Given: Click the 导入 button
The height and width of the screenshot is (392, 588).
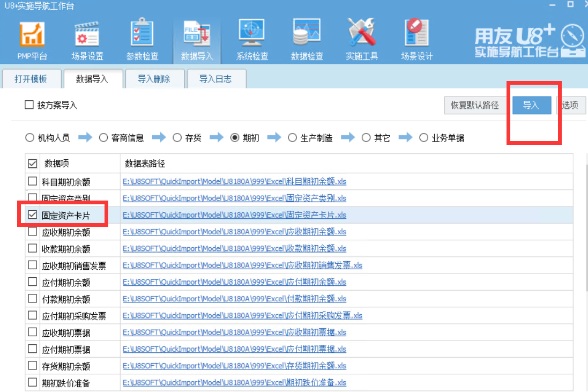Looking at the screenshot, I should click(531, 105).
